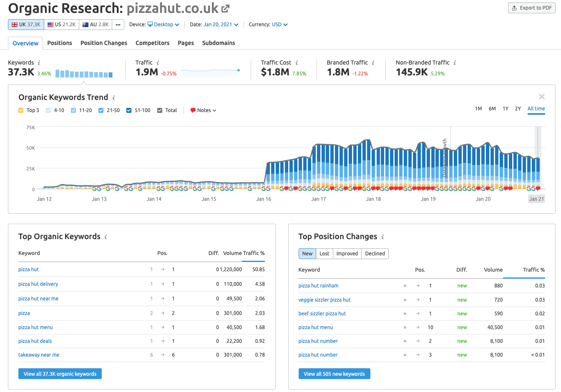561x392 pixels.
Task: Select the 6M time range
Action: click(492, 109)
